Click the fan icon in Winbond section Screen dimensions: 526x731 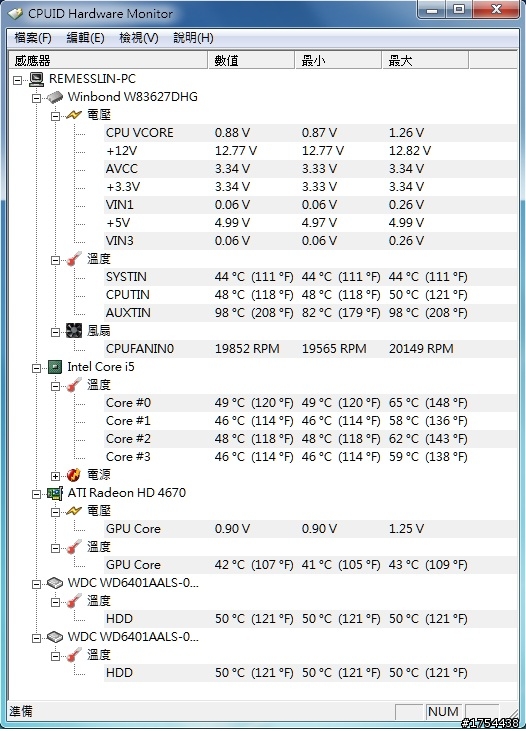pos(74,331)
